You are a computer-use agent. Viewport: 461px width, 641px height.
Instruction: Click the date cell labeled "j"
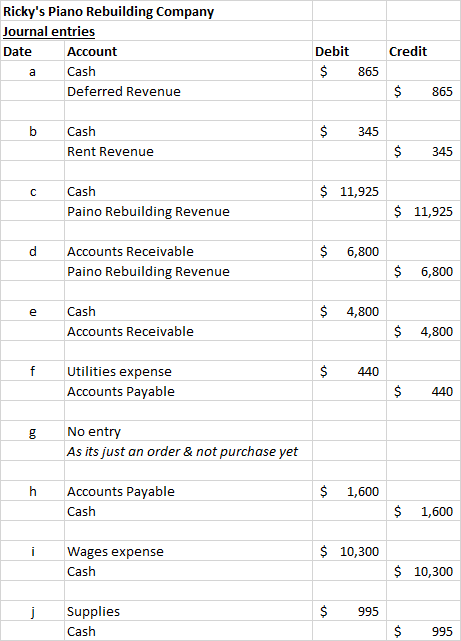(x=32, y=612)
